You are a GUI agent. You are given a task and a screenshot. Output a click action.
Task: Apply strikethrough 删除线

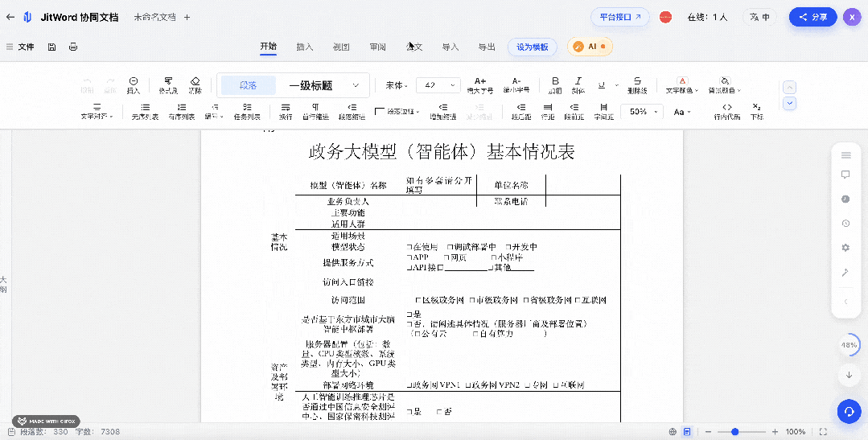point(637,84)
